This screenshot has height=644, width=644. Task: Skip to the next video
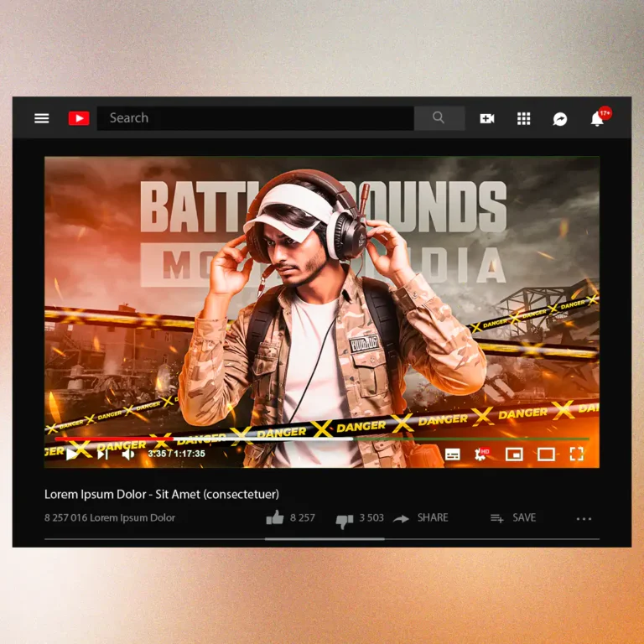point(102,454)
